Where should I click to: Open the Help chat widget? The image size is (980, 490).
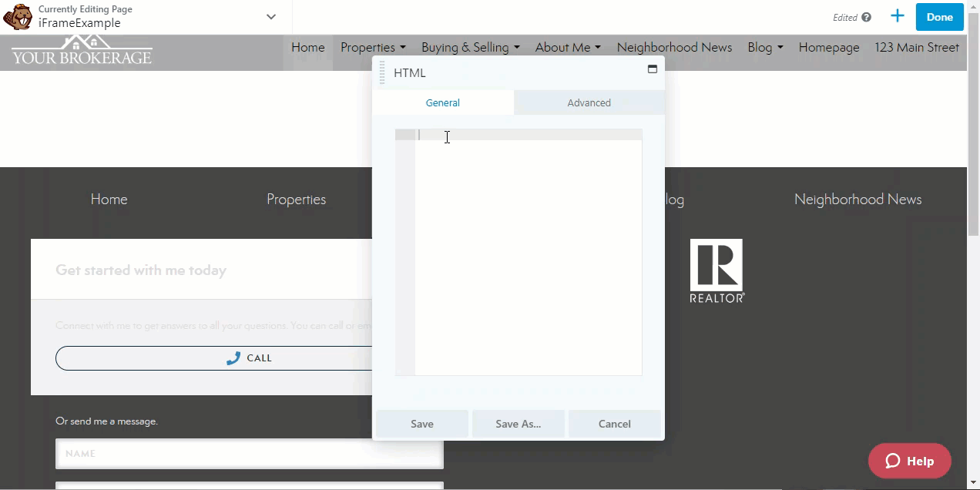[909, 461]
